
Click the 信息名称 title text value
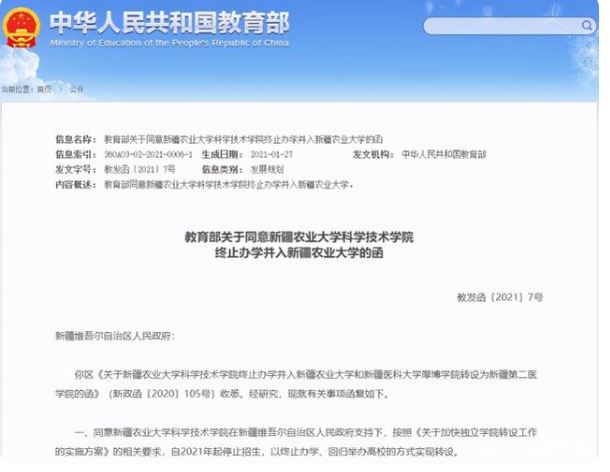(x=244, y=139)
